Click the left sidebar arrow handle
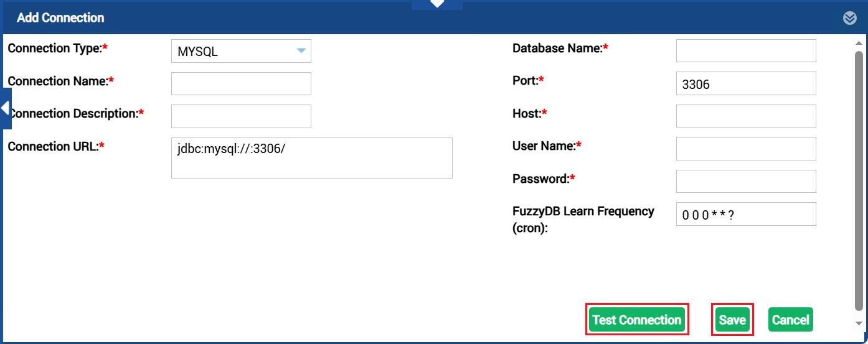The image size is (868, 344). (5, 108)
